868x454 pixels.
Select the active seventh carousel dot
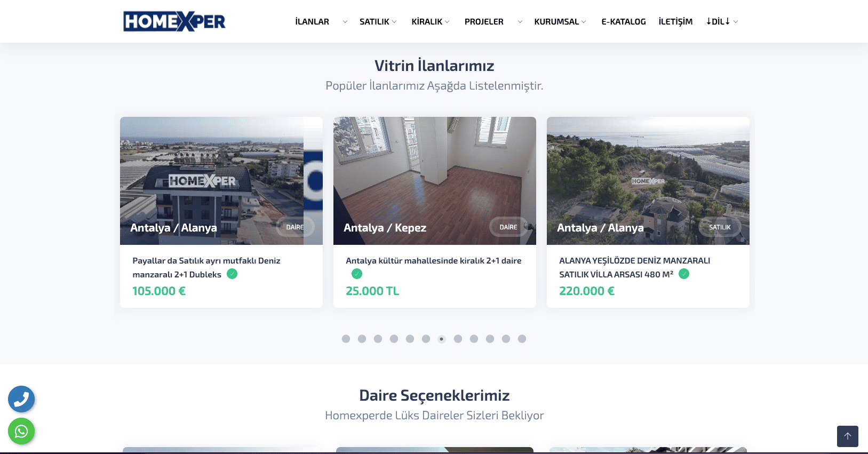click(x=442, y=339)
